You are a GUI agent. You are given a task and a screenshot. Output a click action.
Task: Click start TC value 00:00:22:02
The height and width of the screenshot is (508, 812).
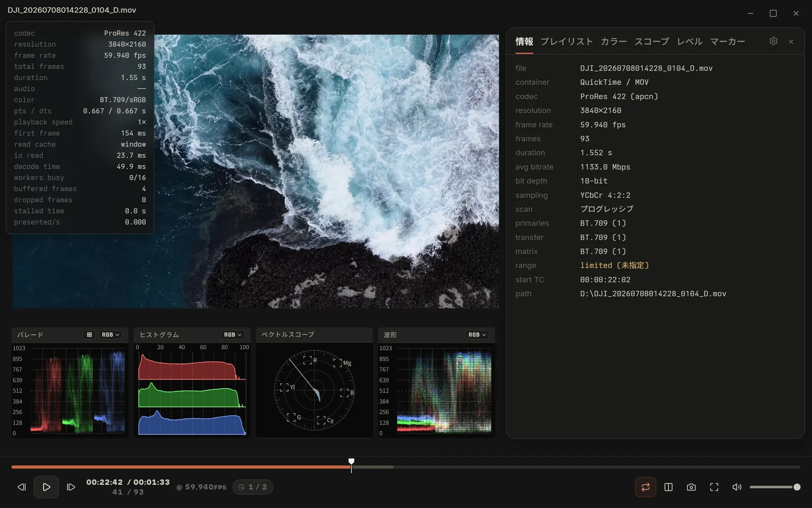pyautogui.click(x=605, y=280)
